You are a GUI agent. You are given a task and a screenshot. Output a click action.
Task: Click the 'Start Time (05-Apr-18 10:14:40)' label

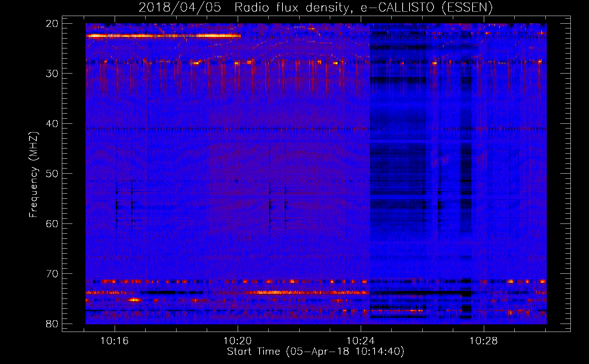316,352
